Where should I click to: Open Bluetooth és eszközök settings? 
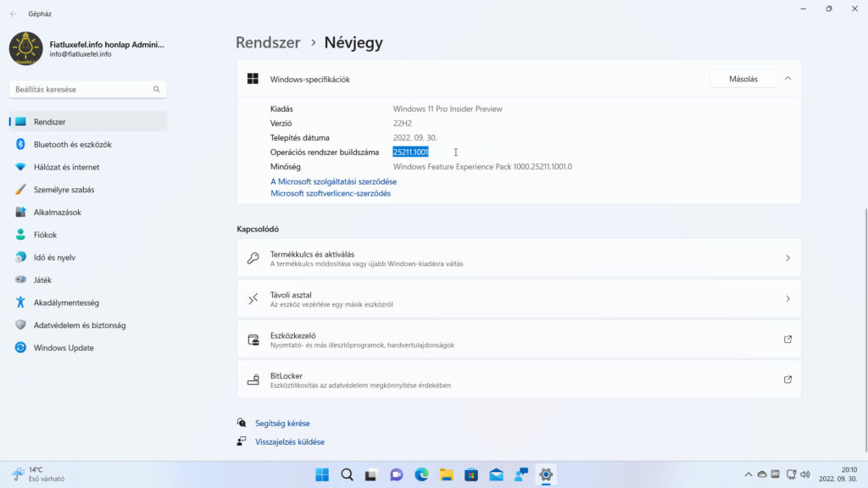(x=88, y=144)
